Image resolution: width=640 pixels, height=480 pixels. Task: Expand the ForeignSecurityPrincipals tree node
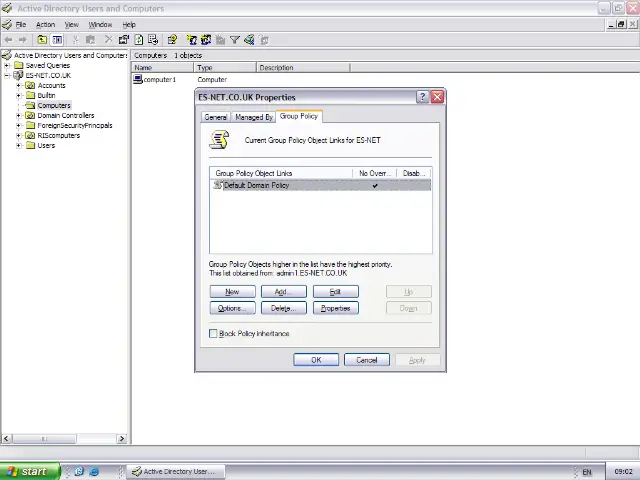[x=18, y=126]
